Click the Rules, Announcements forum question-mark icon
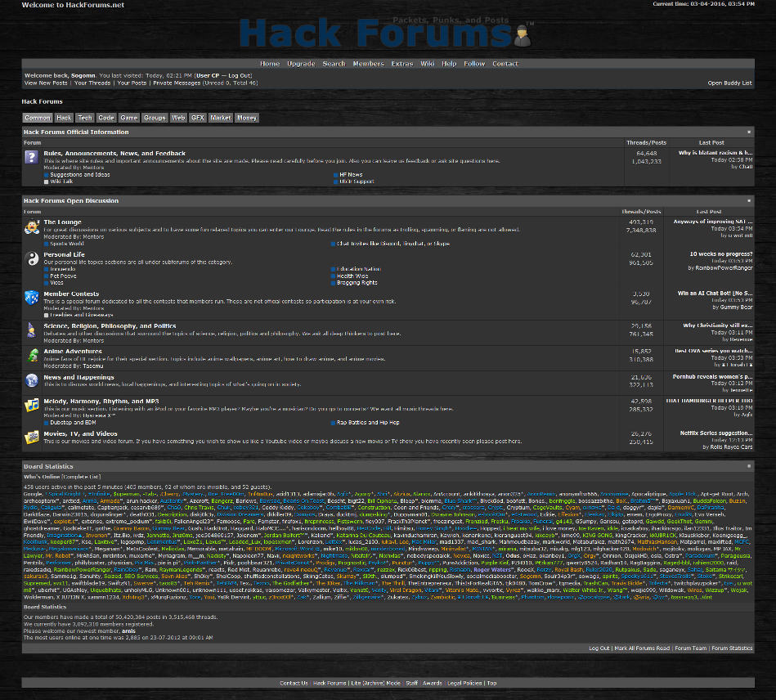 (31, 157)
